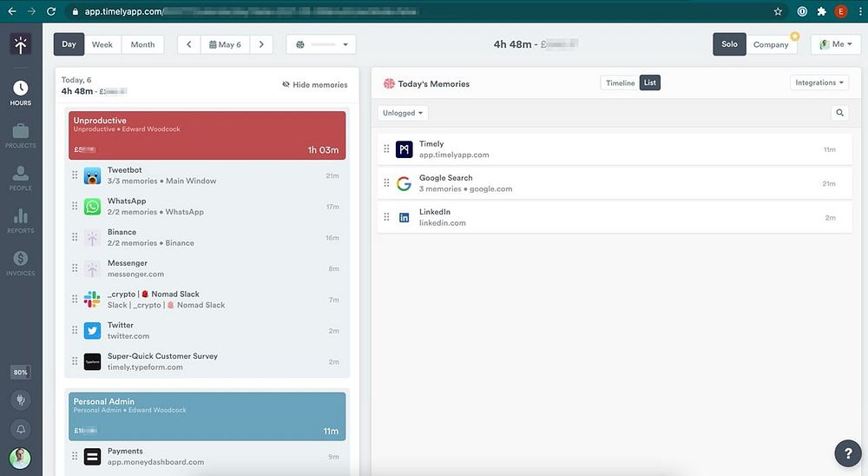
Task: Click search icon in Memories panel
Action: click(x=839, y=113)
